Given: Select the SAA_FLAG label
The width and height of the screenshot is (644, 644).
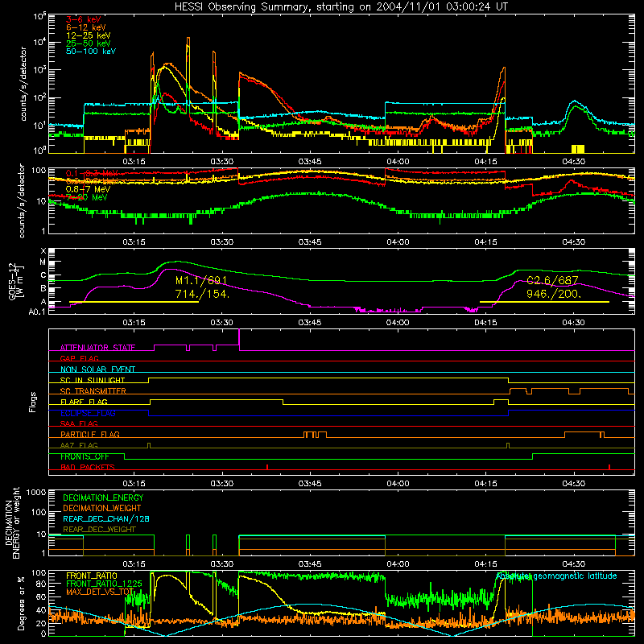Looking at the screenshot, I should tap(79, 423).
